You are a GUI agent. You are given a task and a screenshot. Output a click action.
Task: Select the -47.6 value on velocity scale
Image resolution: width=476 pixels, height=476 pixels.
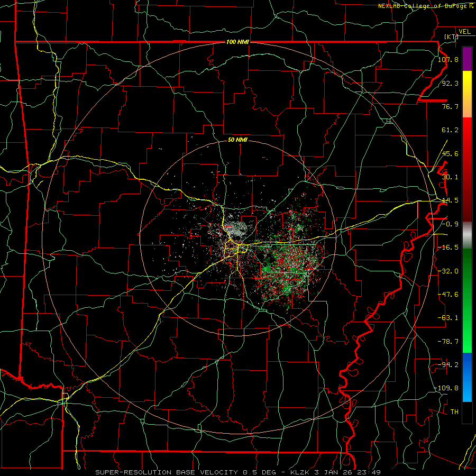(x=448, y=295)
